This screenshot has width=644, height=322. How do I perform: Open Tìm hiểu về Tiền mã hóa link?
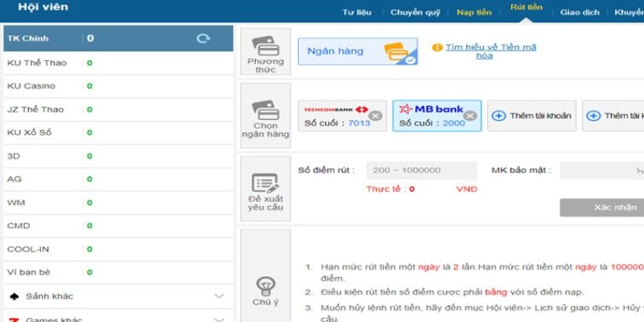(490, 52)
